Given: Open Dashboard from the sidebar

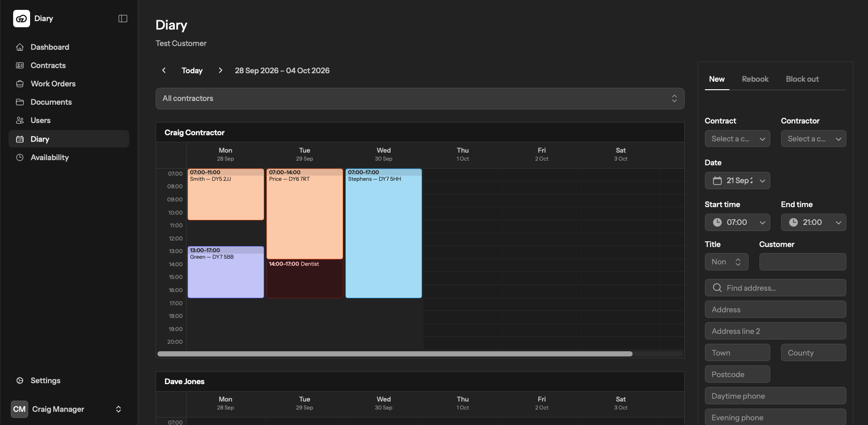Looking at the screenshot, I should click(x=69, y=47).
